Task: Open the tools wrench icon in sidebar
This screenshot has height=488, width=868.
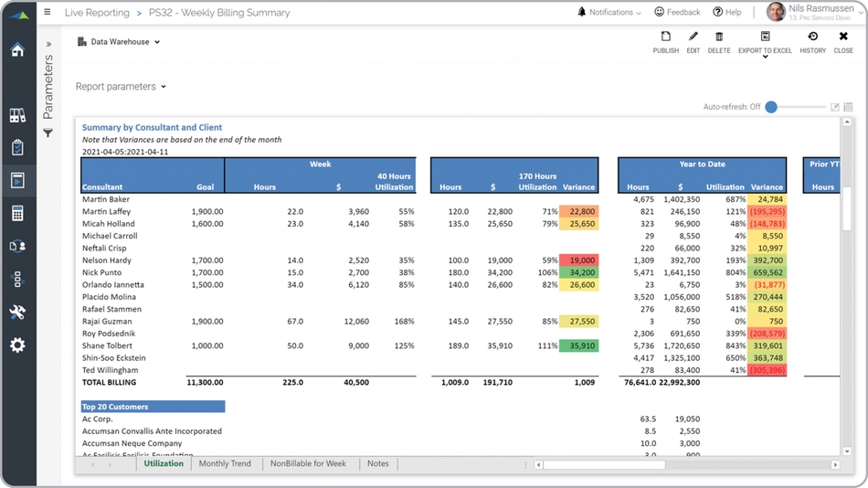Action: coord(17,313)
